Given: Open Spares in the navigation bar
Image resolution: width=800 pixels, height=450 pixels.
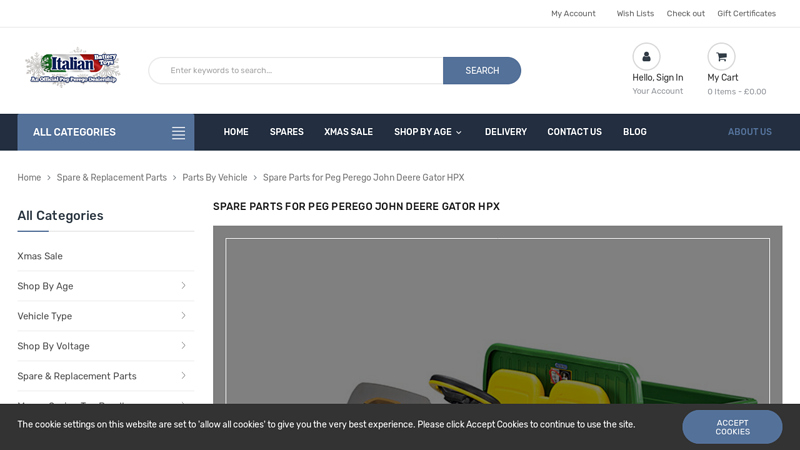Looking at the screenshot, I should (286, 132).
